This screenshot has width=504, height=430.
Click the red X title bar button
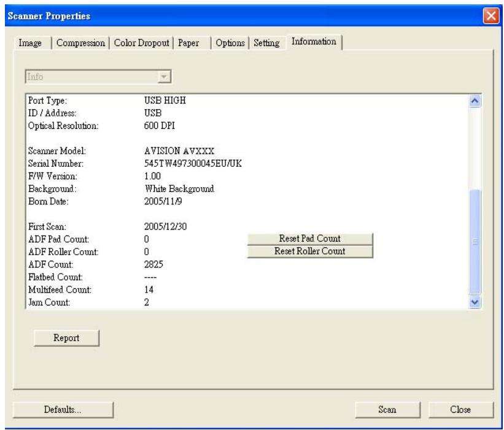tap(491, 15)
